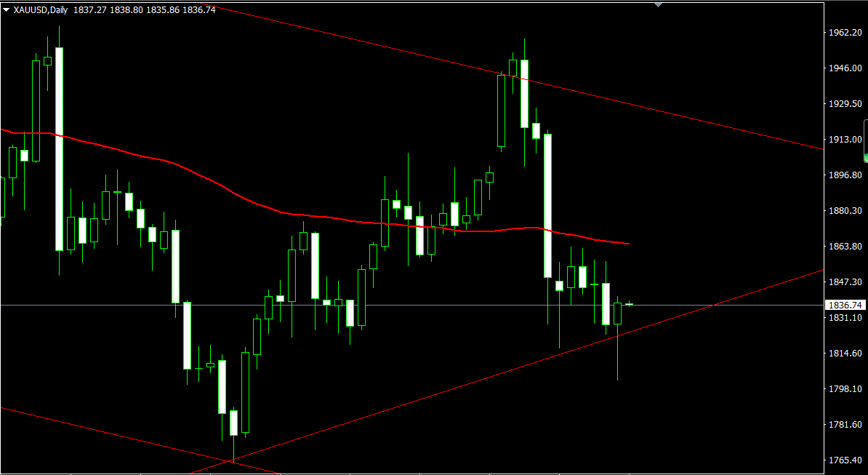
Task: Click the 1831.10 price axis label
Action: 845,317
